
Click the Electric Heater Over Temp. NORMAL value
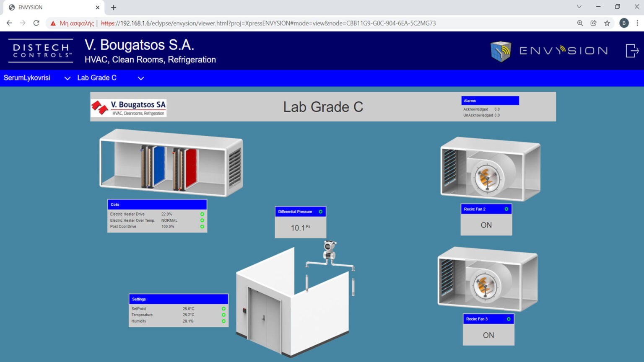[x=169, y=220]
